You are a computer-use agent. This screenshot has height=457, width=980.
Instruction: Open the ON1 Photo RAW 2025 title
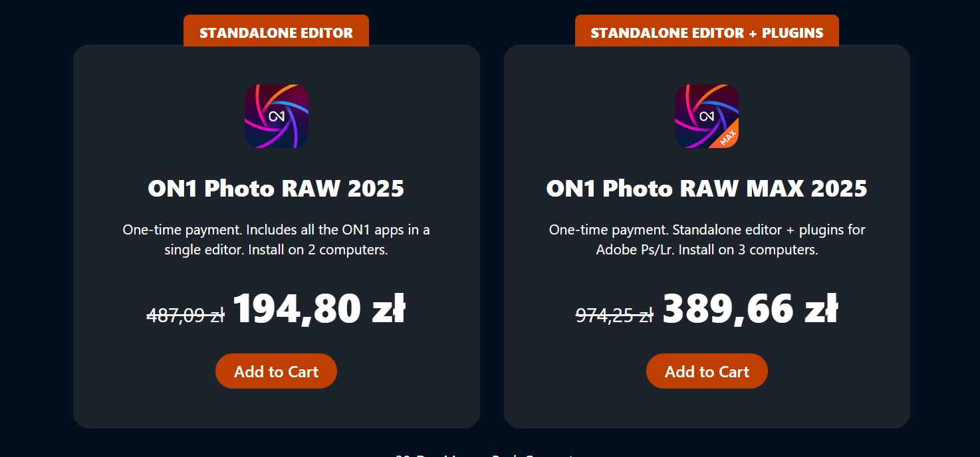pyautogui.click(x=276, y=189)
